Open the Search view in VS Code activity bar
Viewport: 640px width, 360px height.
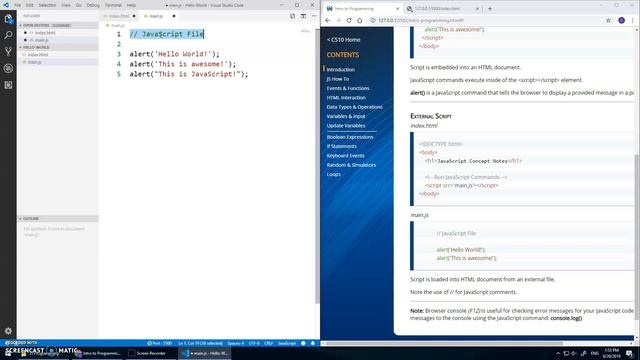tap(8, 35)
